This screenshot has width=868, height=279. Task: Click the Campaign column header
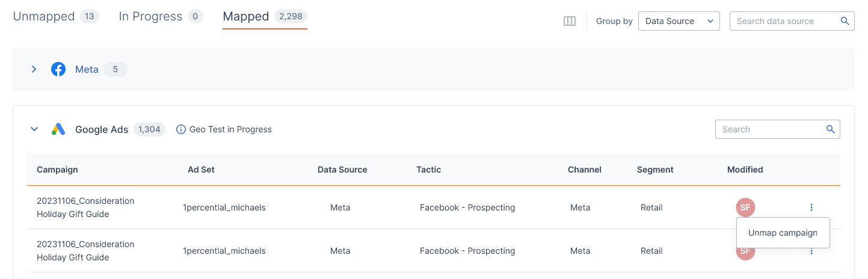coord(57,170)
